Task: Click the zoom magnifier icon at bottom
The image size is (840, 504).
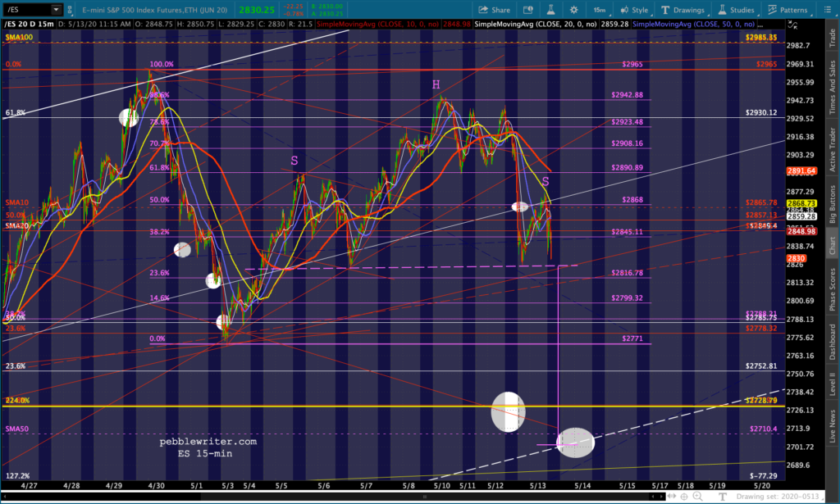Action: point(697,497)
